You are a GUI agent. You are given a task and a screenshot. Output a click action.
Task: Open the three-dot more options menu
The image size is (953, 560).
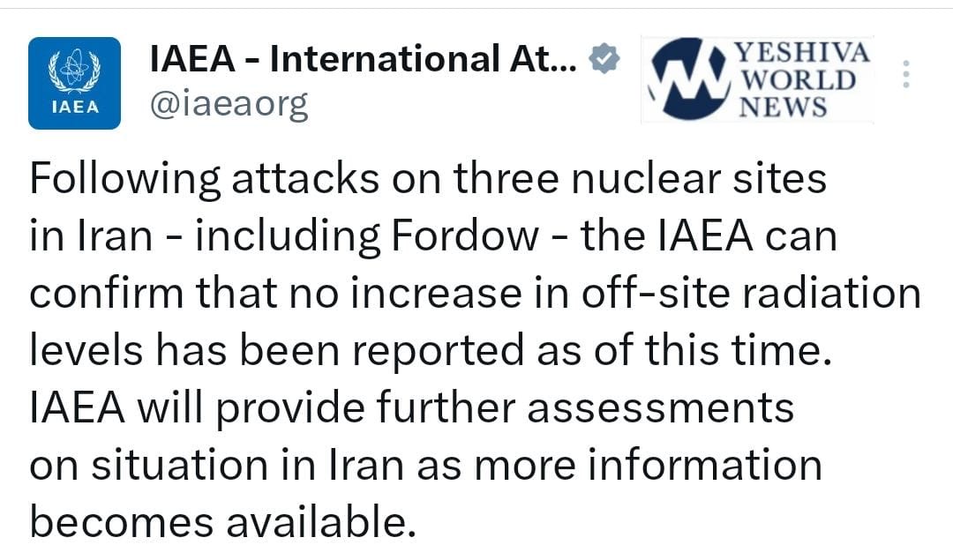pos(904,75)
